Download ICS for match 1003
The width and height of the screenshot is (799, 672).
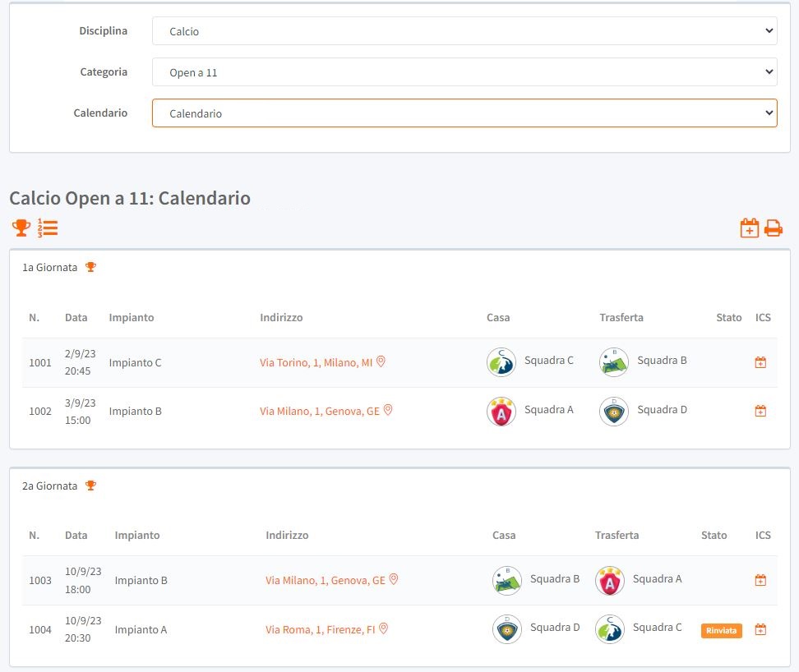[760, 580]
